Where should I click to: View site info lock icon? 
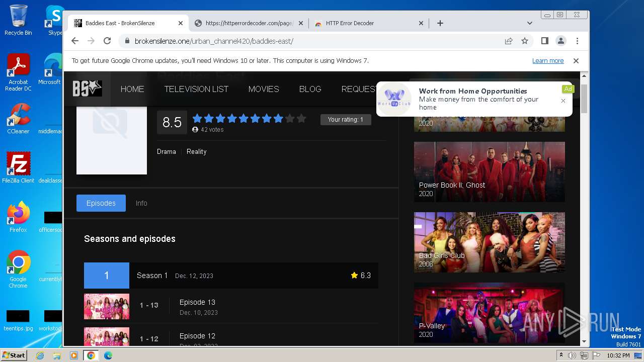[127, 41]
